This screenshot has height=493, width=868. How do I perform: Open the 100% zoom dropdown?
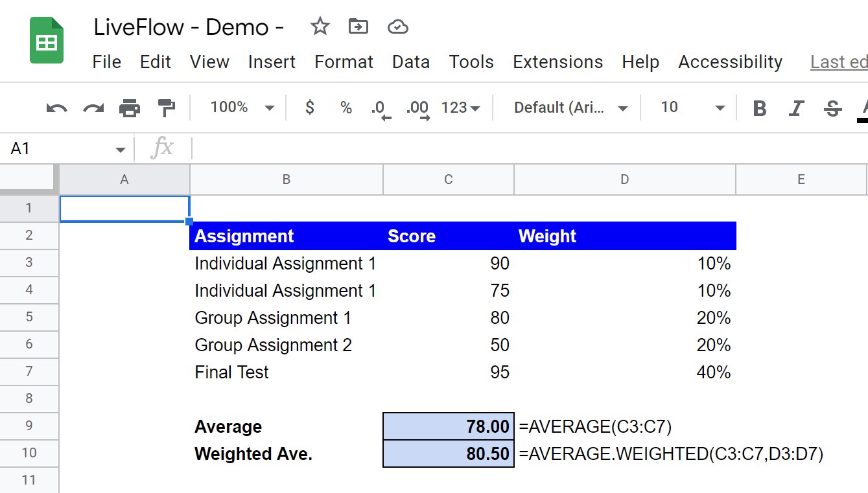pyautogui.click(x=242, y=108)
